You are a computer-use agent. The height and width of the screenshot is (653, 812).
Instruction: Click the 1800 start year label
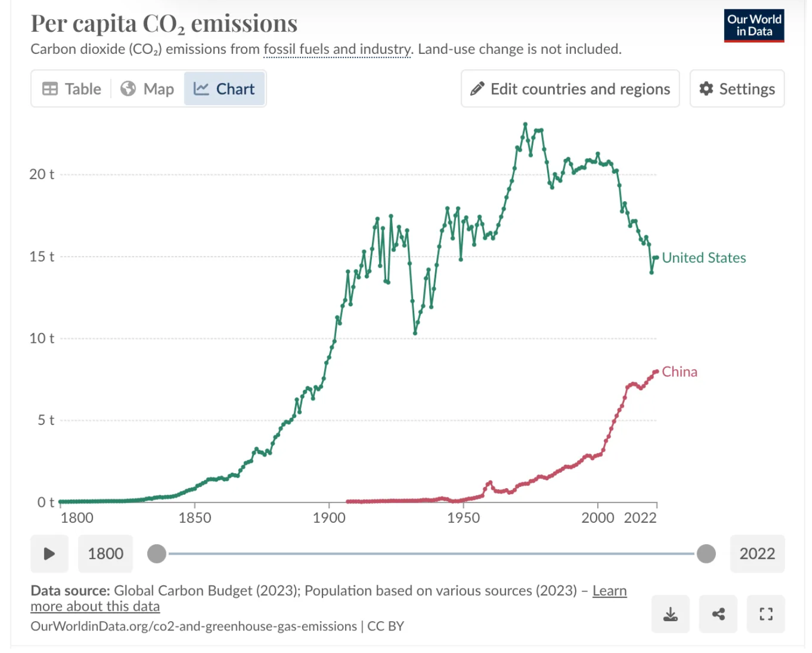[x=105, y=554]
